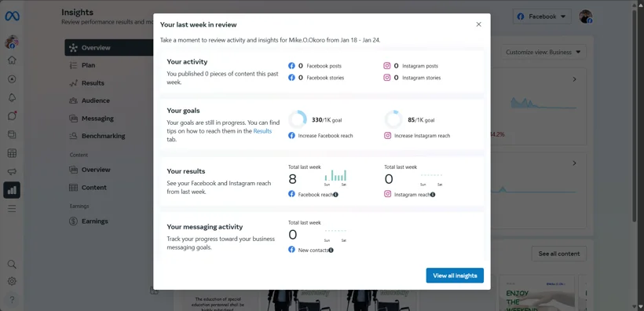This screenshot has width=644, height=311.
Task: Click the View all insights button
Action: 455,276
